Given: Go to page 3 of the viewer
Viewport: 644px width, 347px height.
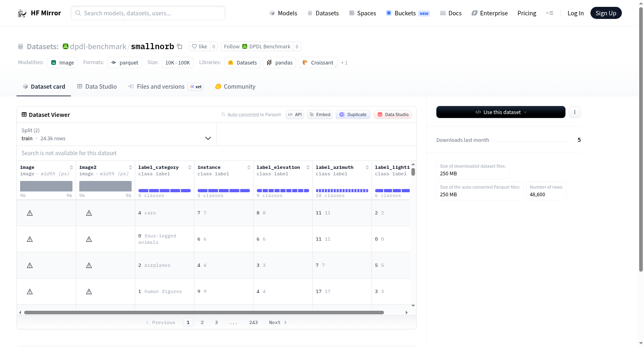Looking at the screenshot, I should pos(216,322).
